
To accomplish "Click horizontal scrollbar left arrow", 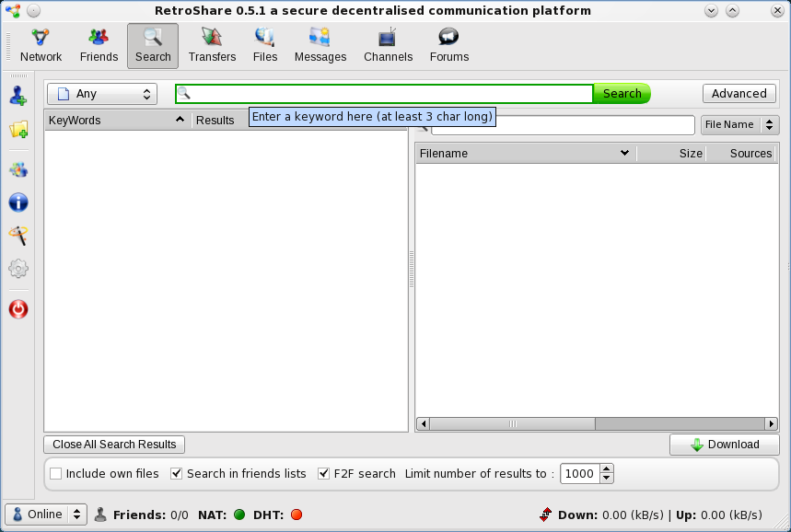I will (x=424, y=424).
